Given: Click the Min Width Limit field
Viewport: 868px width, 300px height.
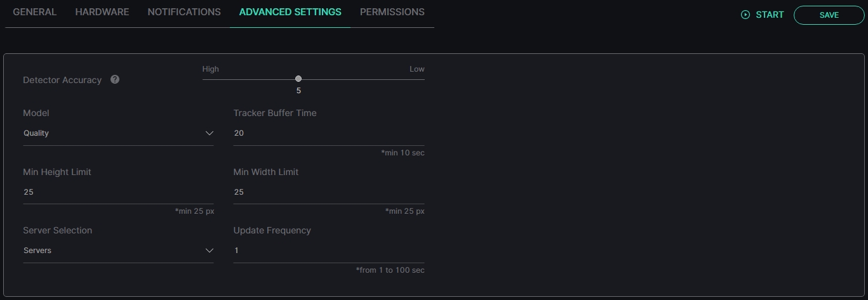Looking at the screenshot, I should pos(329,192).
